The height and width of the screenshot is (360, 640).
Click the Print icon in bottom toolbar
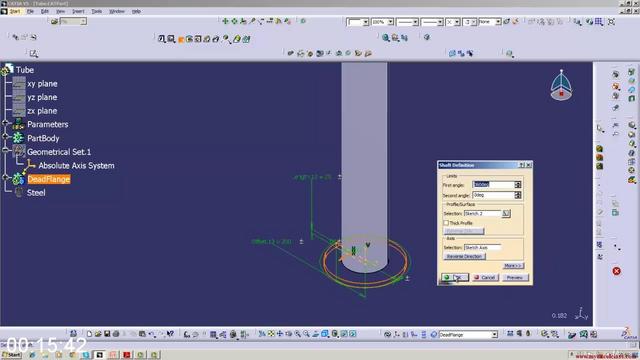click(x=116, y=334)
